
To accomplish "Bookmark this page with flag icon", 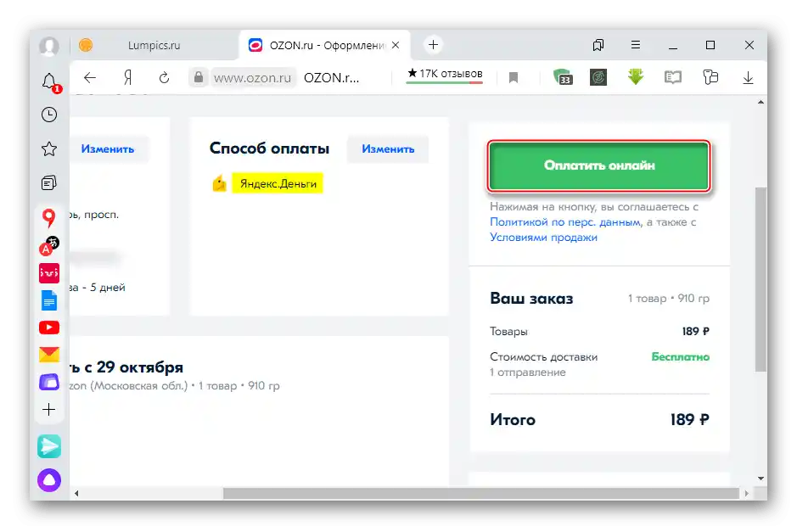I will 514,78.
